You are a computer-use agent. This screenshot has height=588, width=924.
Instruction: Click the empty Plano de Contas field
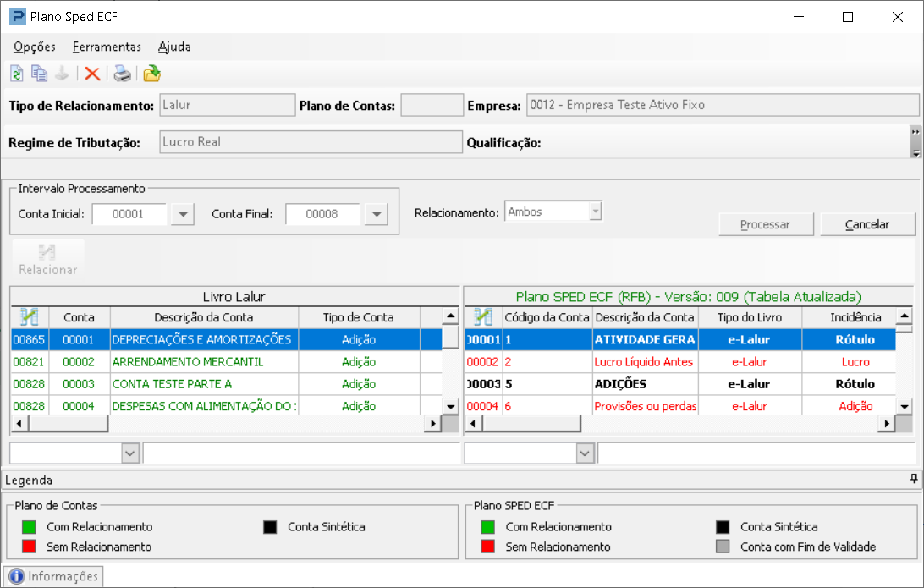(x=432, y=105)
